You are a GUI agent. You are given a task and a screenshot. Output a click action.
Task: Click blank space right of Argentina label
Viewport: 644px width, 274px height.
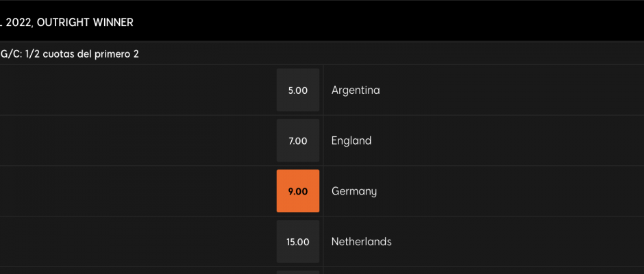click(512, 90)
